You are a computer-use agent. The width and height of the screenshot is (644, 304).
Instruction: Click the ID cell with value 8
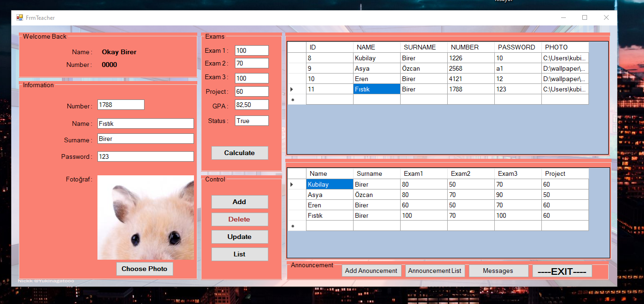[x=330, y=58]
